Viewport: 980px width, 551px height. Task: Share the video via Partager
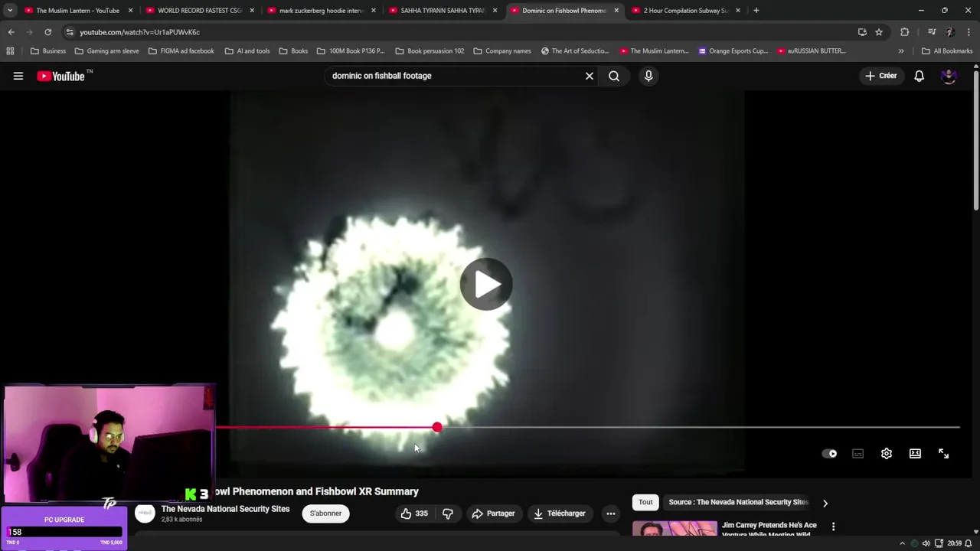(493, 514)
